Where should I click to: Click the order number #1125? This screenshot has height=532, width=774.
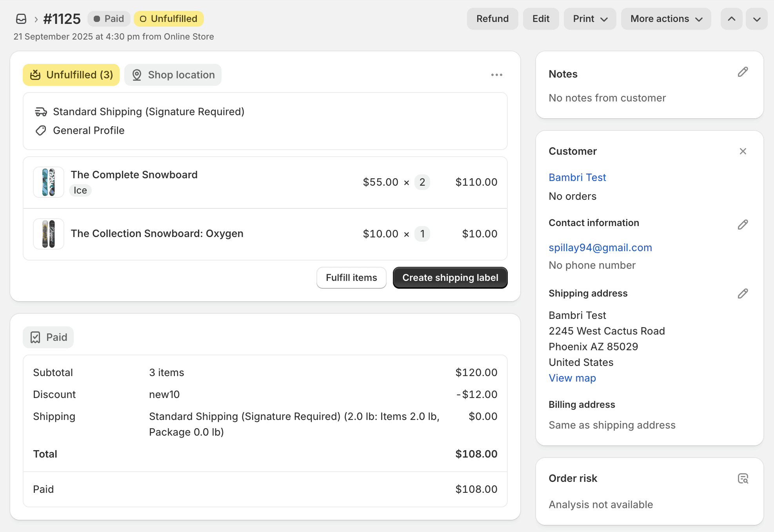pyautogui.click(x=62, y=19)
